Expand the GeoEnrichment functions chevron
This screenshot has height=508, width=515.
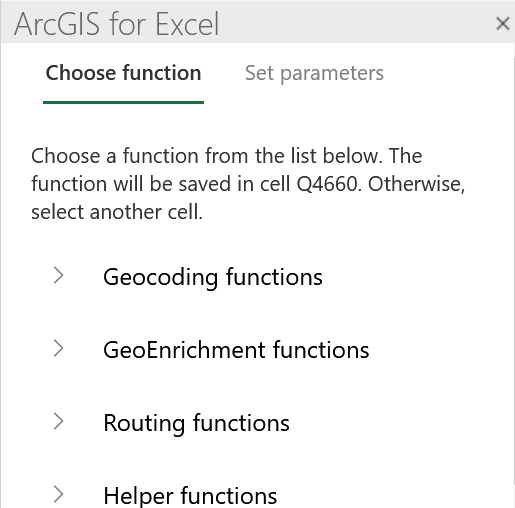(x=59, y=349)
